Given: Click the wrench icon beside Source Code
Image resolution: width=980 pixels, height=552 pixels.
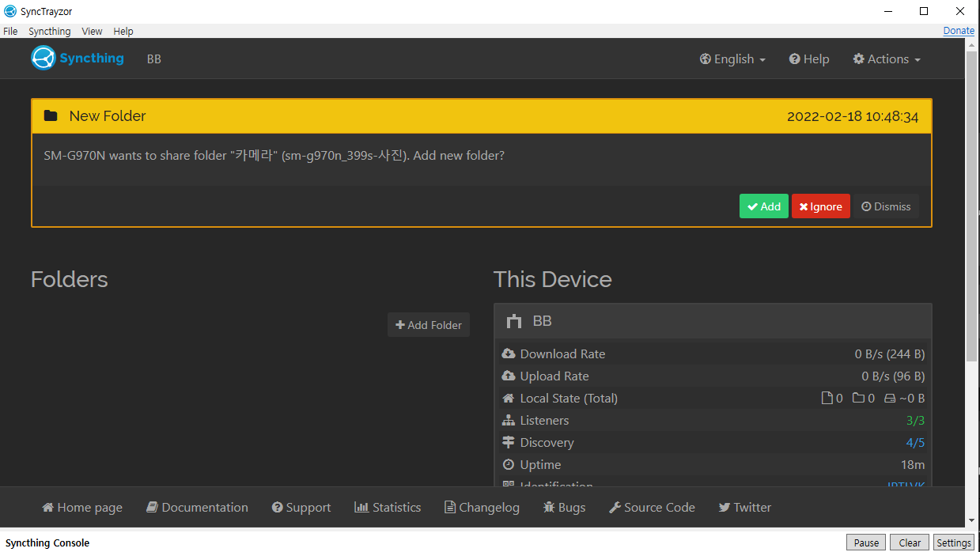Looking at the screenshot, I should (615, 508).
